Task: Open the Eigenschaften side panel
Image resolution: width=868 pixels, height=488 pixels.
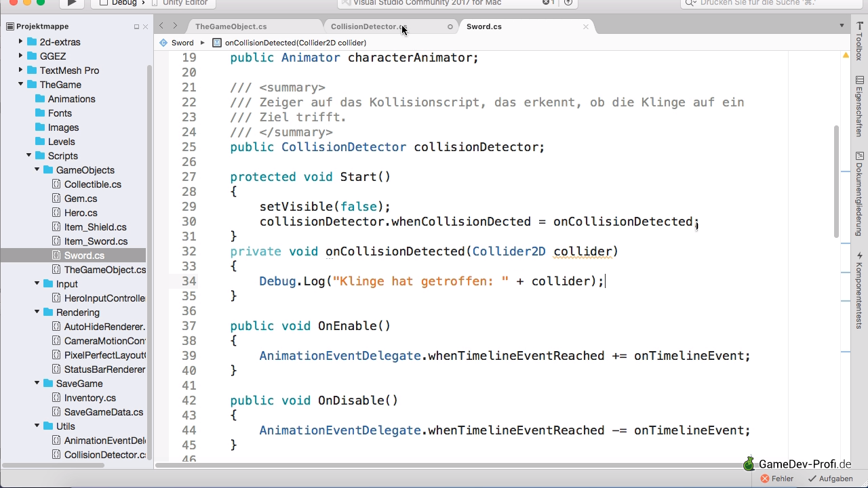Action: tap(859, 106)
